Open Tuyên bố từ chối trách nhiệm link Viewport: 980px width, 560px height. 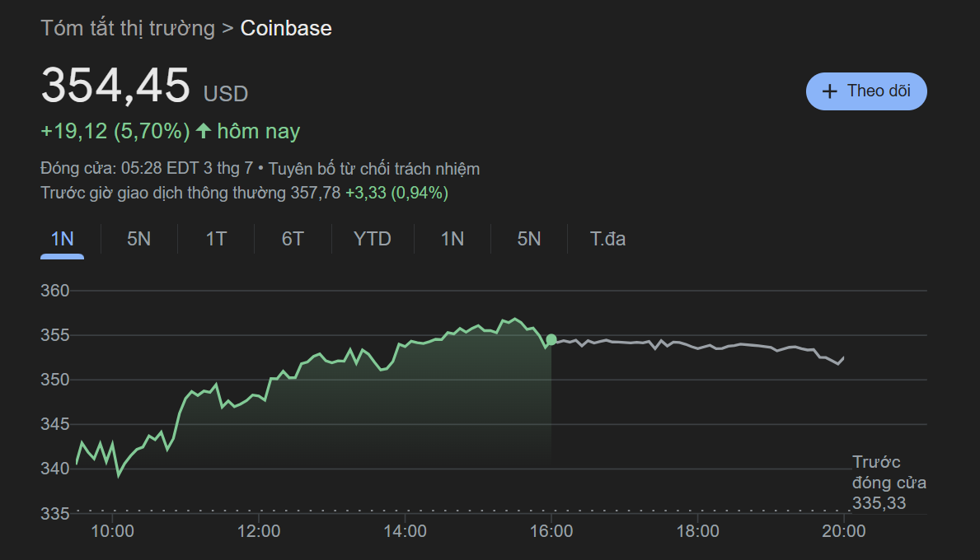point(373,169)
